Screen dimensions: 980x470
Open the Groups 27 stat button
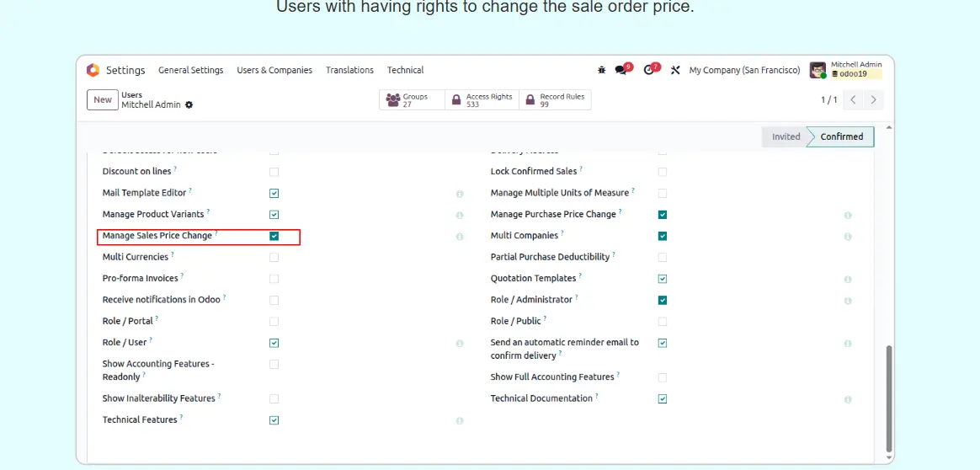(411, 100)
